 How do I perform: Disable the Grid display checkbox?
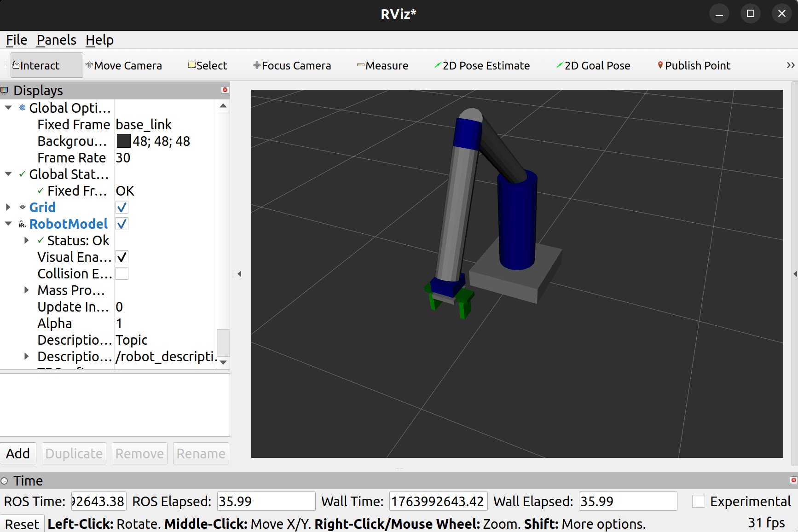122,208
